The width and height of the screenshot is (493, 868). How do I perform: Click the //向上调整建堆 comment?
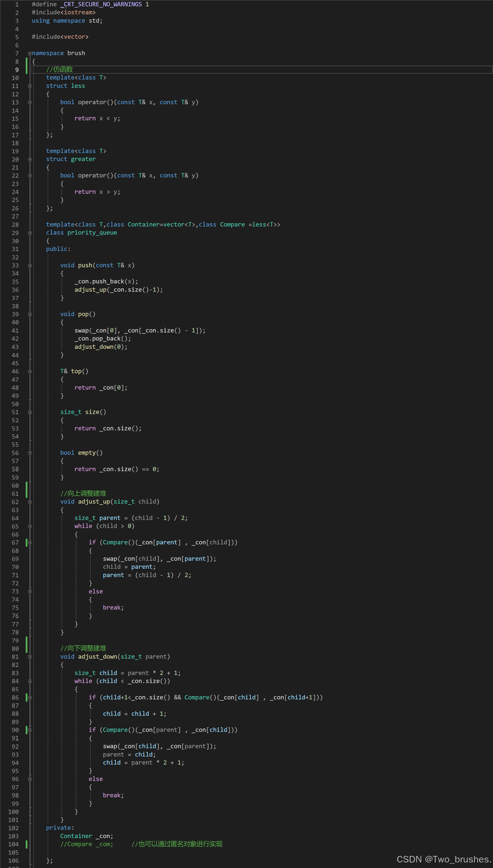pyautogui.click(x=83, y=493)
